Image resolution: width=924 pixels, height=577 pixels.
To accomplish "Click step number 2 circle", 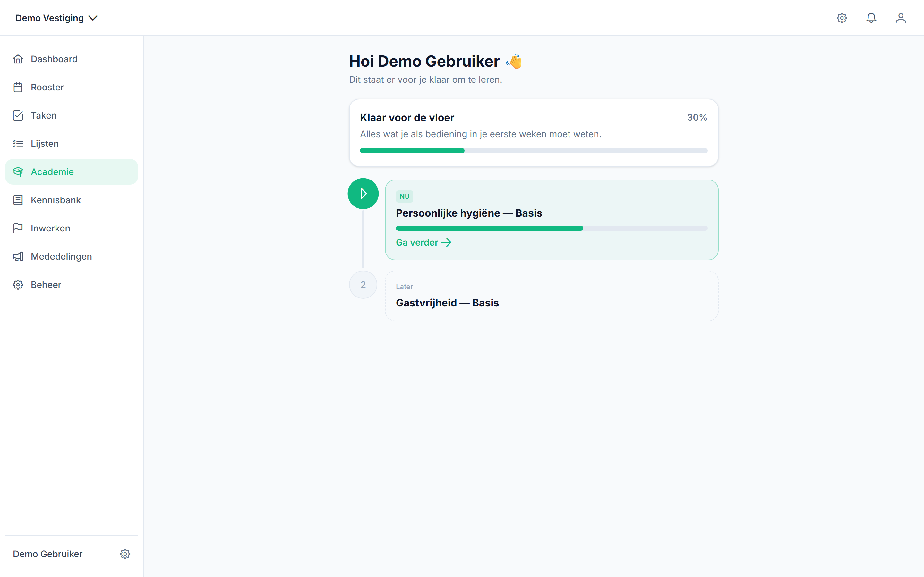I will point(363,285).
